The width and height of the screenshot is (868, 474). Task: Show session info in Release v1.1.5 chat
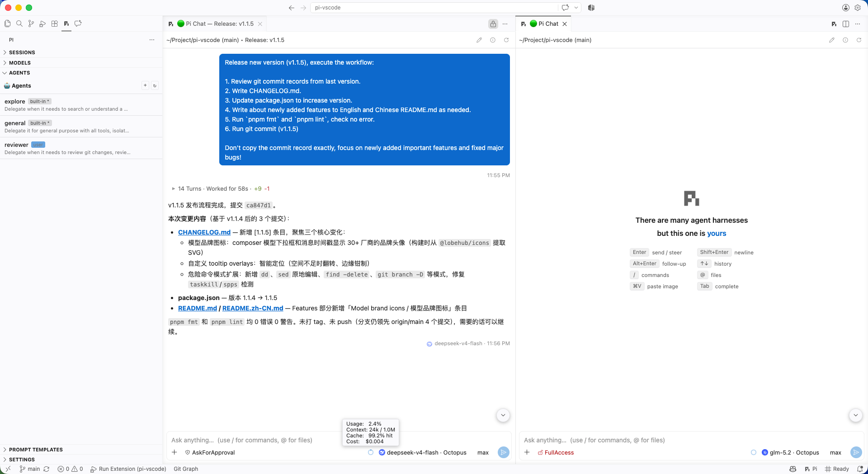[493, 40]
